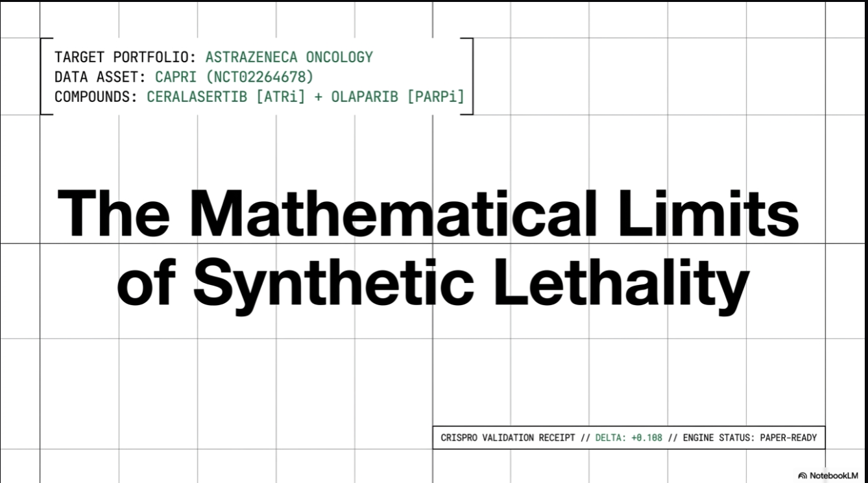Click the NotebookLM logo icon
Screen dimensions: 868x483
[x=803, y=475]
